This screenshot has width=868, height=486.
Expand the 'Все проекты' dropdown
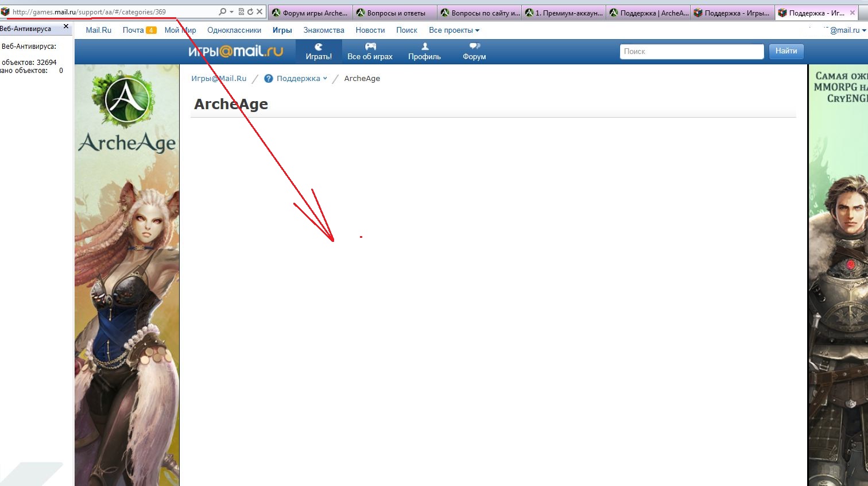coord(454,30)
